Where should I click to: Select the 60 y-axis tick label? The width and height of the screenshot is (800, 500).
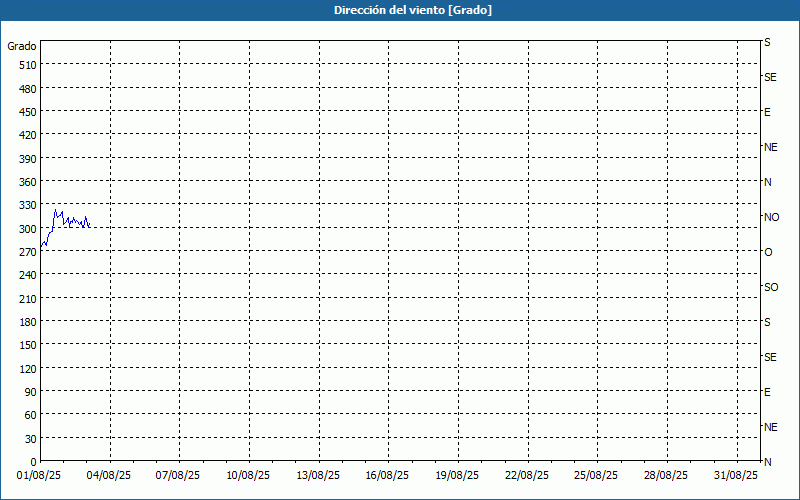31,415
